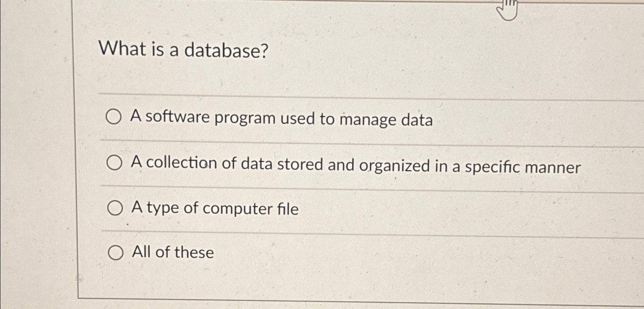Click the 'All of these' answer text

coord(172,253)
